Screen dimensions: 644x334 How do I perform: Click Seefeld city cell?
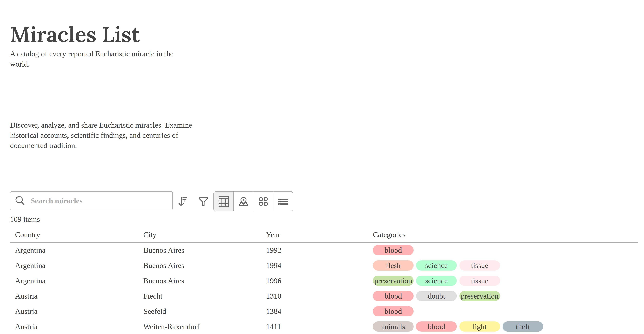(x=155, y=311)
